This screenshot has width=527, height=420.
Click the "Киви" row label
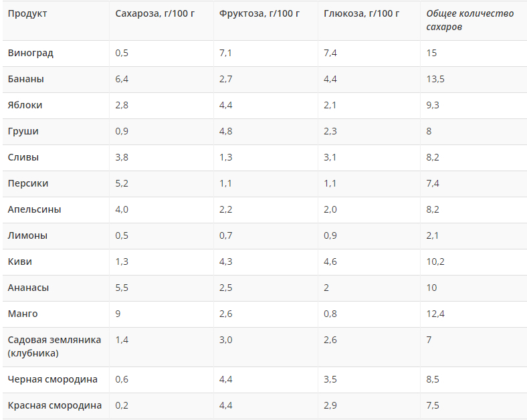pos(20,261)
